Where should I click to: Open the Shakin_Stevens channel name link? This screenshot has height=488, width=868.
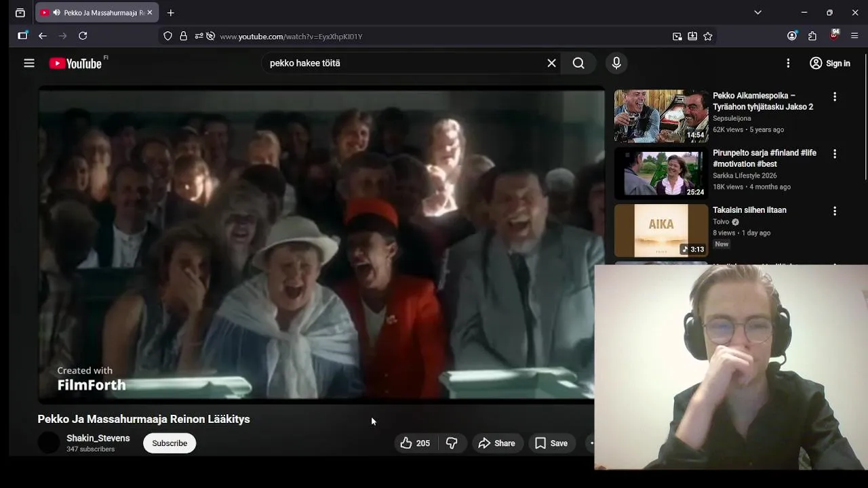(98, 439)
